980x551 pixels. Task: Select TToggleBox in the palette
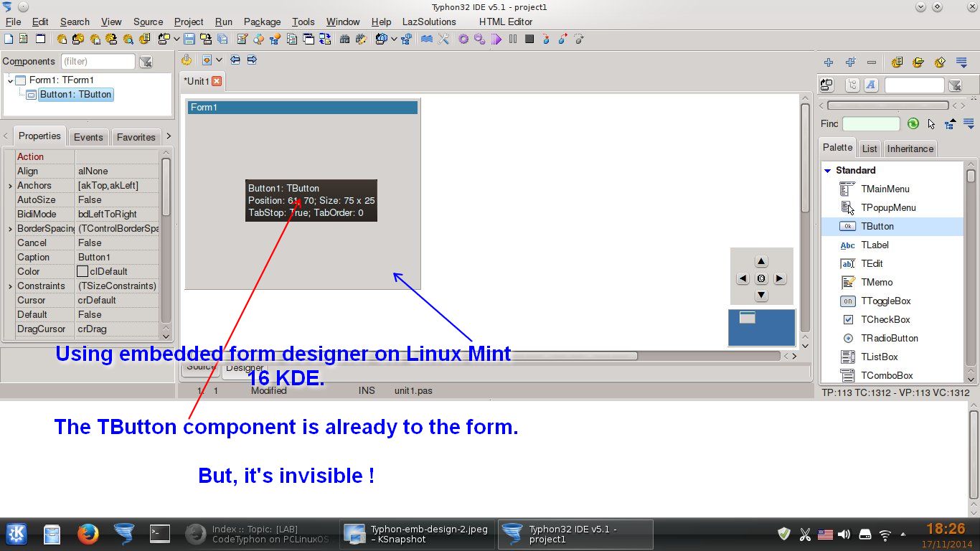[892, 301]
